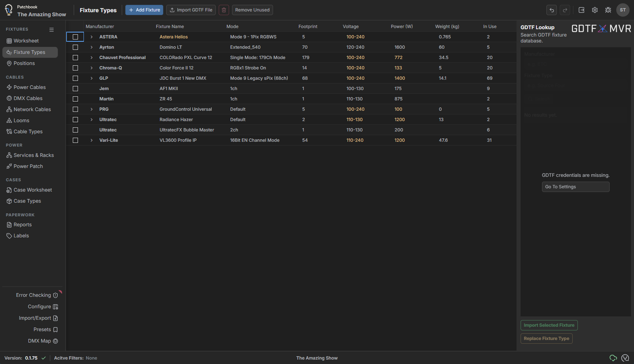Click the cloud sync status icon
634x364 pixels.
[x=613, y=358]
